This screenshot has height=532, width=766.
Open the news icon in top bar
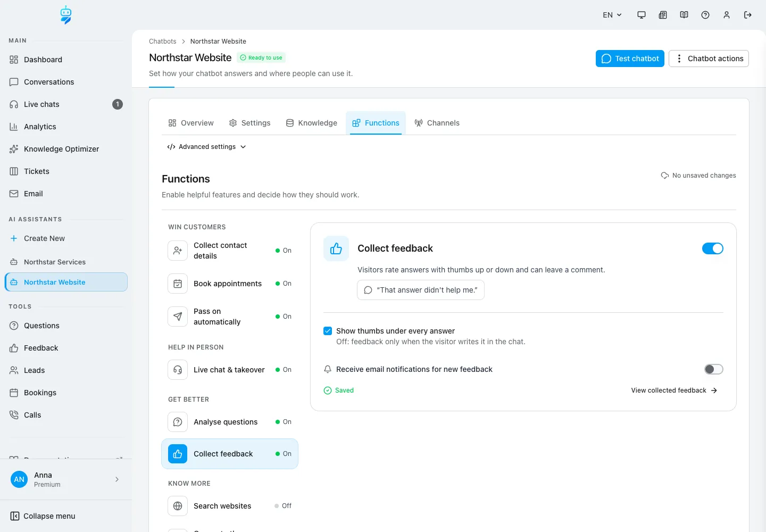(x=663, y=15)
